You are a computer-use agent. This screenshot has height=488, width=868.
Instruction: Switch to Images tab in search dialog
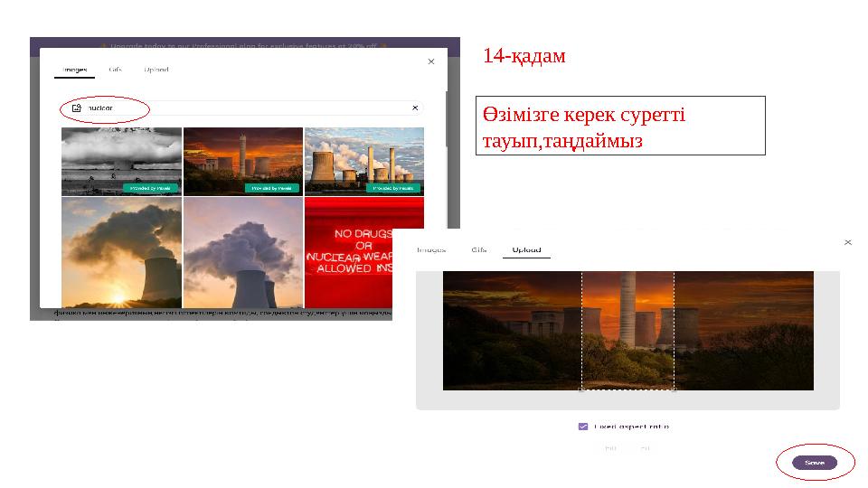click(x=75, y=70)
